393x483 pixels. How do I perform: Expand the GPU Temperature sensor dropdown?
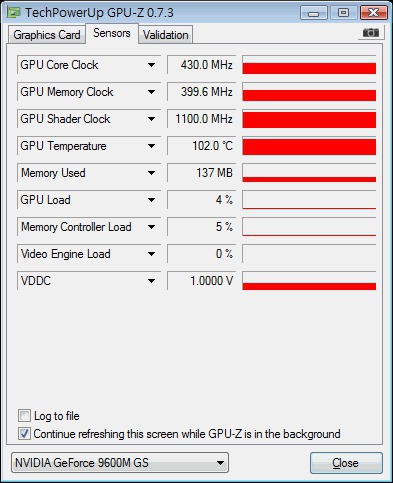pos(151,146)
